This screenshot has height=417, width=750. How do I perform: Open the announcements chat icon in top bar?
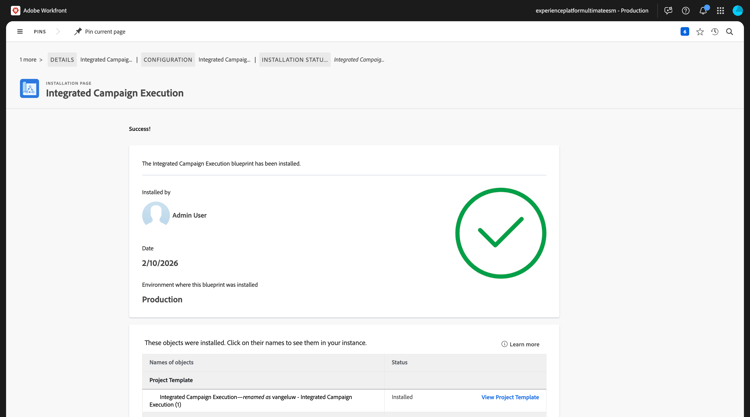click(668, 11)
